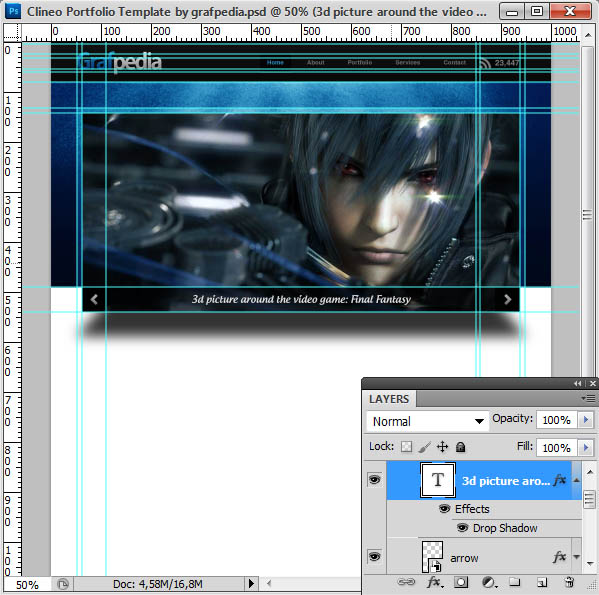599x595 pixels.
Task: Open the Normal blend mode dropdown
Action: pyautogui.click(x=427, y=421)
